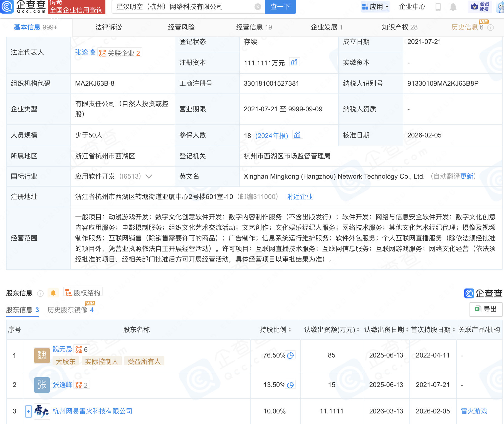Open the 股权结构 equity structure tool
The height and width of the screenshot is (424, 504).
82,292
